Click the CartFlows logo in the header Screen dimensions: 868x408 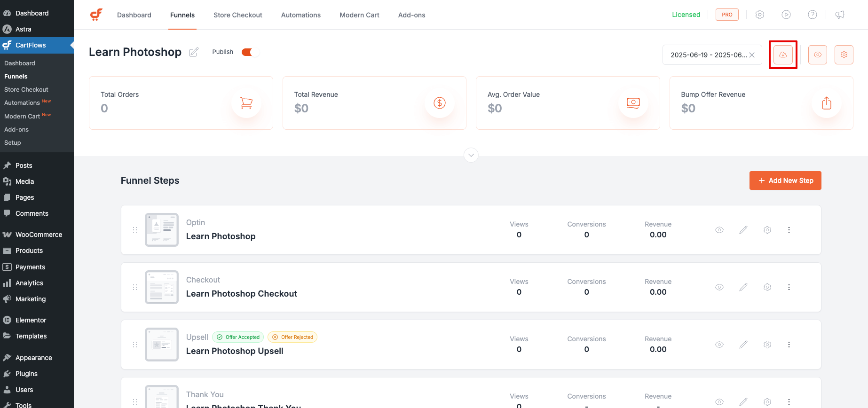(x=96, y=15)
